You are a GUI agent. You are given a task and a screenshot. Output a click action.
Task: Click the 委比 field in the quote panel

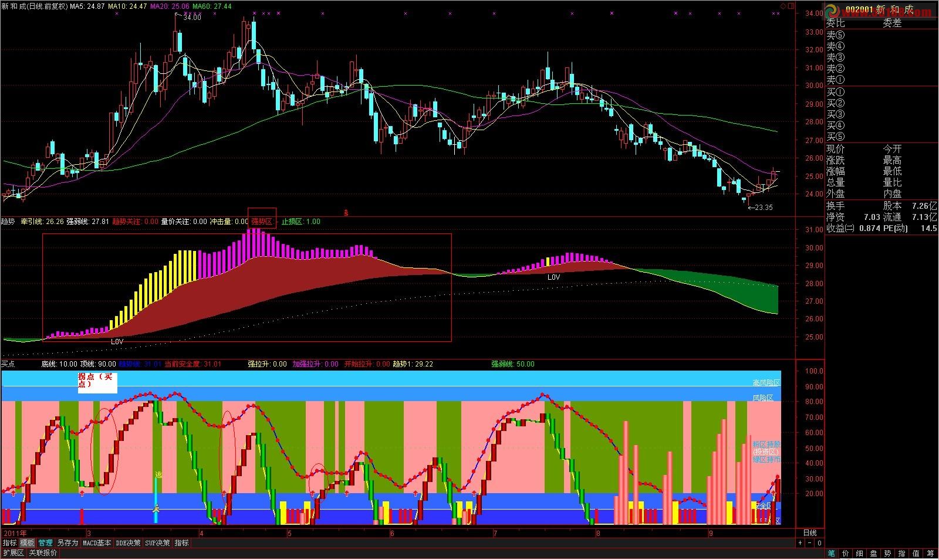point(836,23)
